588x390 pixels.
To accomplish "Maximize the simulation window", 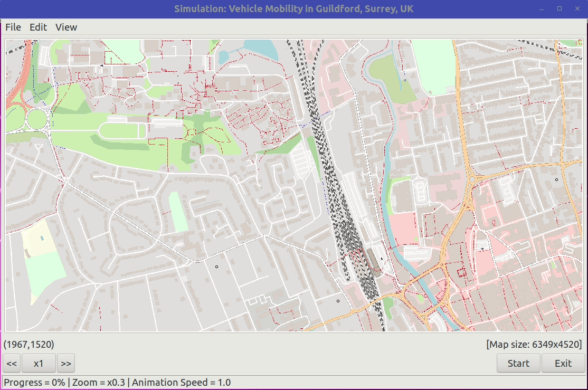I will coord(559,8).
